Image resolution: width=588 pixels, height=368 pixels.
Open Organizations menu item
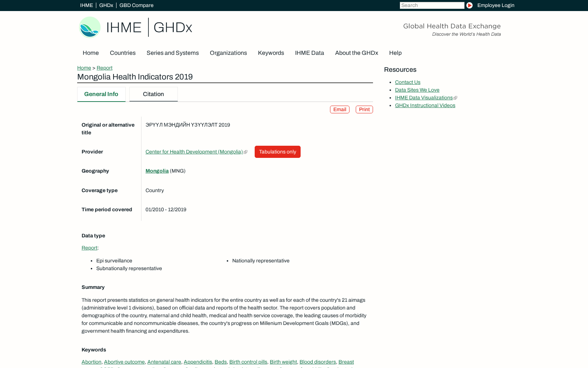(x=228, y=53)
